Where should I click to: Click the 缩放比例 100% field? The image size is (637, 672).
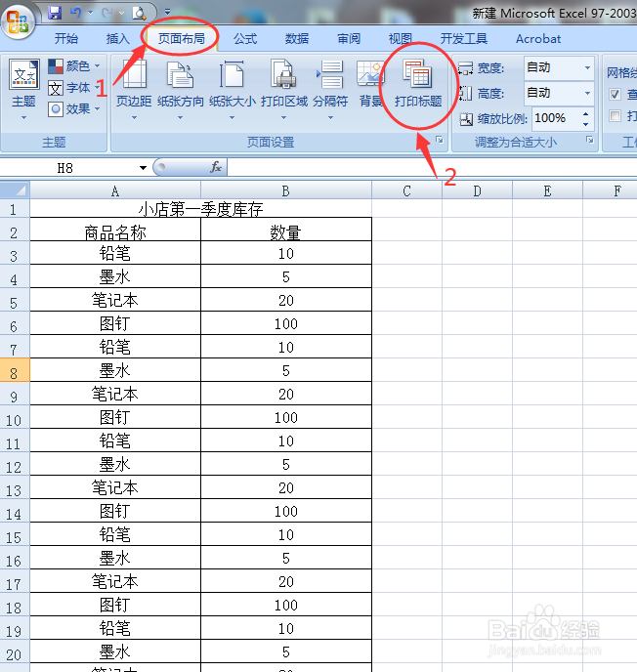(555, 118)
